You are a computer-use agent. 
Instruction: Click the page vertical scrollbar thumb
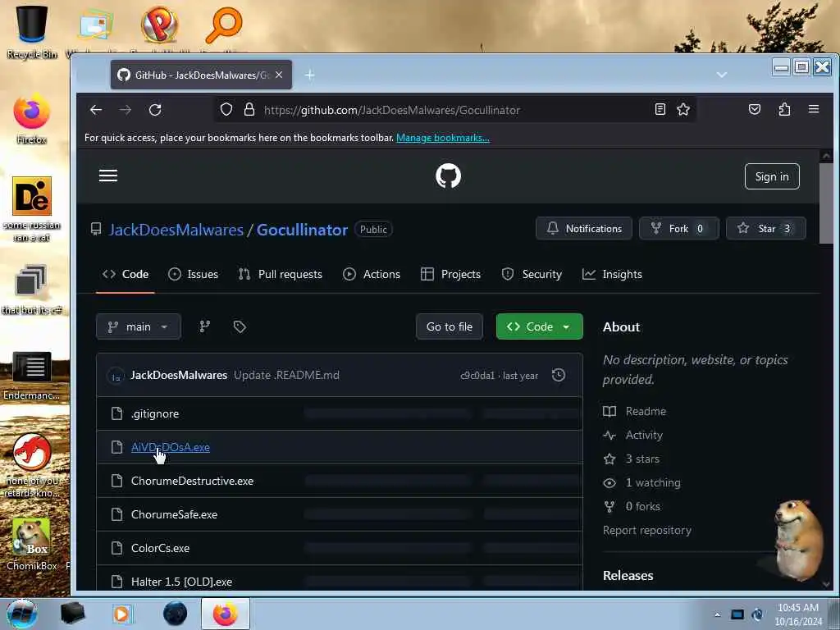(x=826, y=203)
